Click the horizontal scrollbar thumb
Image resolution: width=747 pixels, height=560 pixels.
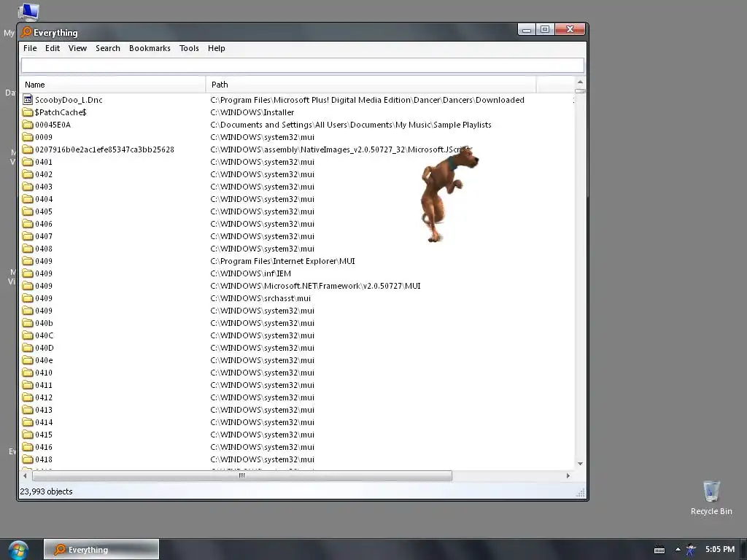tap(242, 475)
